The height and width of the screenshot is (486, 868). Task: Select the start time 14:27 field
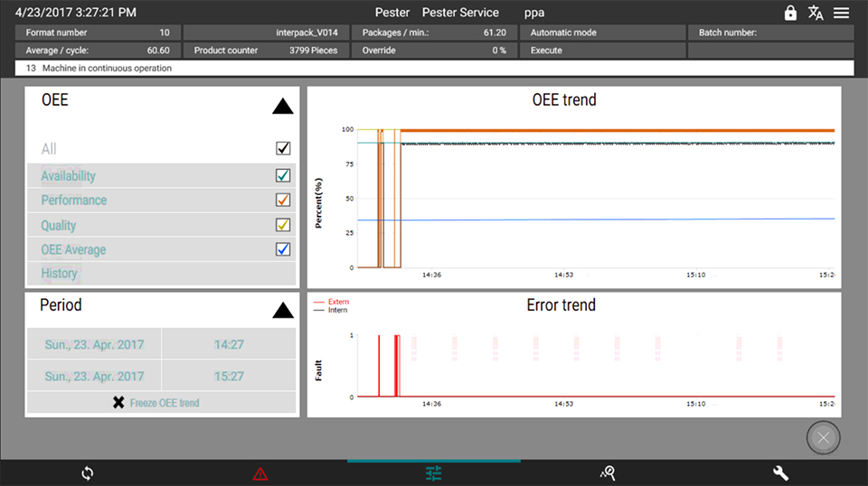click(229, 344)
